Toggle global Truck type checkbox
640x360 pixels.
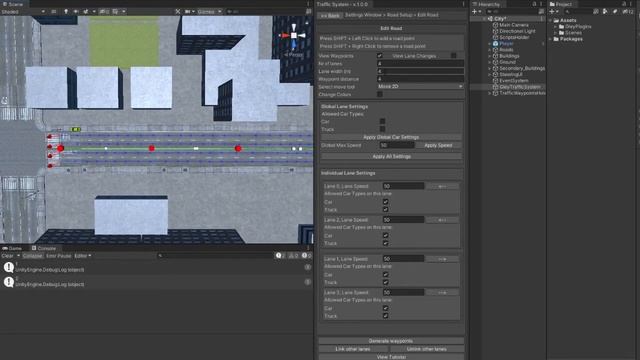tap(382, 129)
